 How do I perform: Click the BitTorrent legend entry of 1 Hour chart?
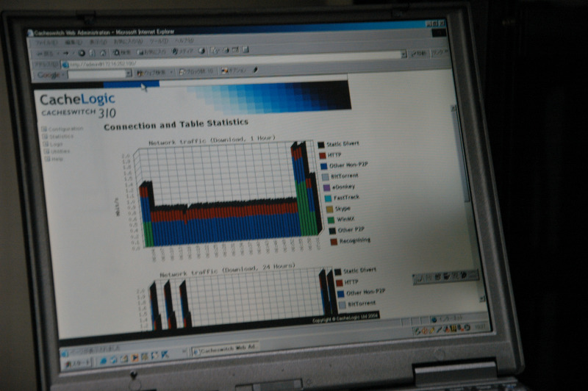click(340, 176)
